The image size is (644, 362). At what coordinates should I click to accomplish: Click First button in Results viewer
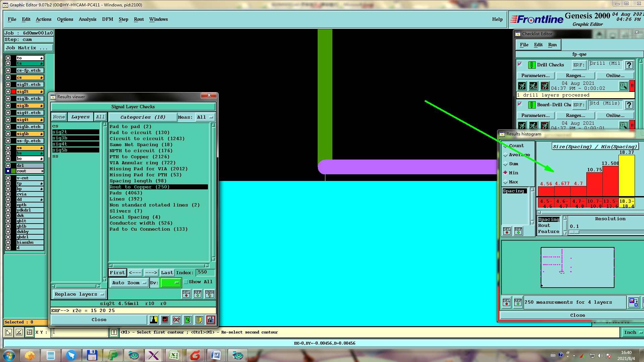pos(117,273)
